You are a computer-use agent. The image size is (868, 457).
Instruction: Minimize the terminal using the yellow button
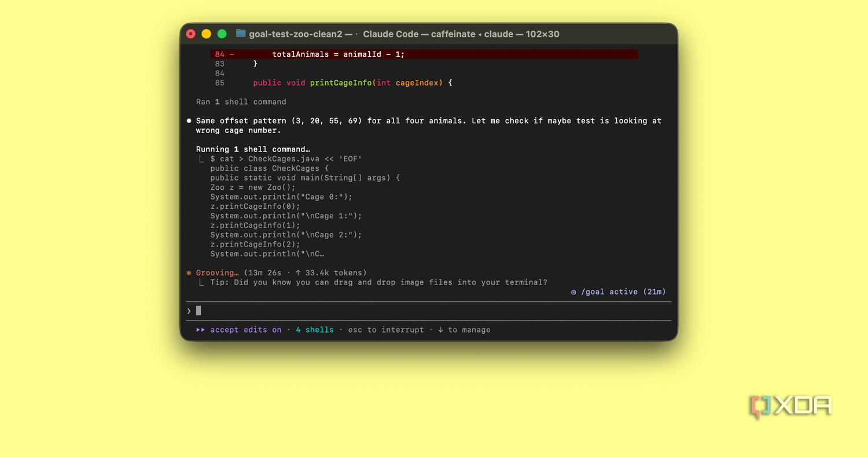[207, 34]
